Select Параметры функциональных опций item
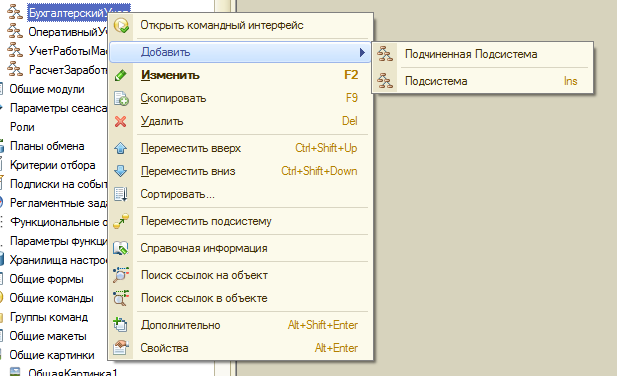The height and width of the screenshot is (376, 617). (x=58, y=241)
